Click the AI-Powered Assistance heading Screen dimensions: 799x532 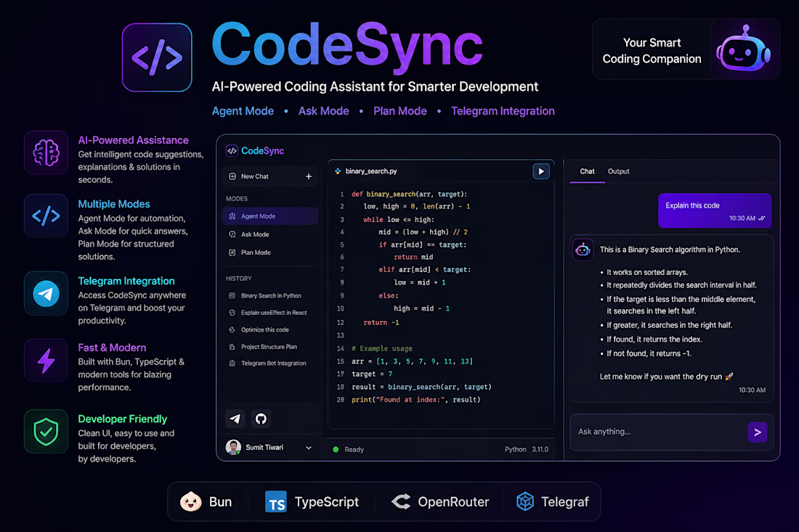(x=133, y=140)
